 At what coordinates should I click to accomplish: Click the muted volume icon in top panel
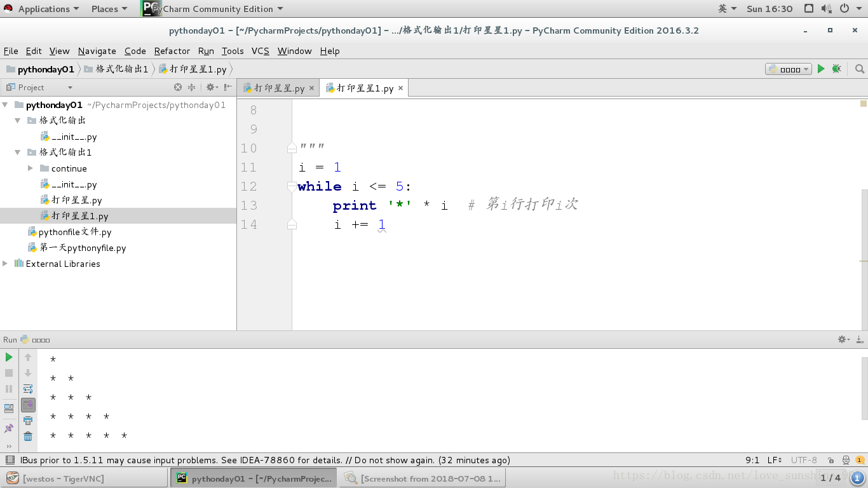827,9
